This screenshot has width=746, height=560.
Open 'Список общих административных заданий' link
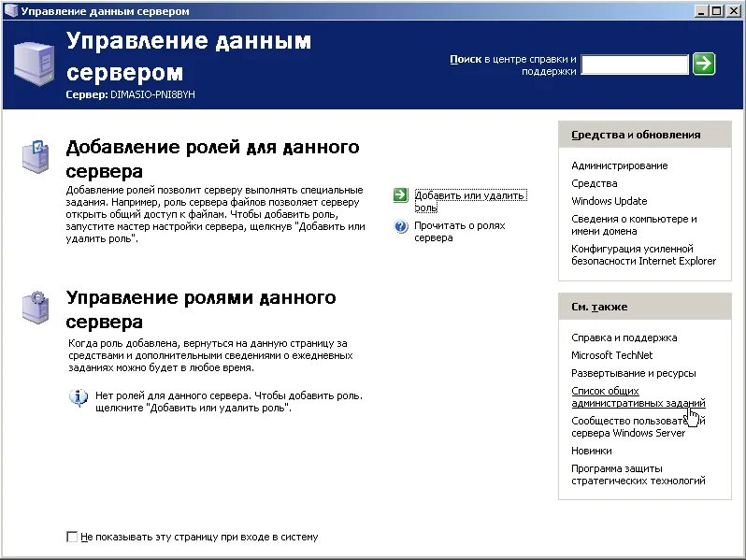pos(638,396)
